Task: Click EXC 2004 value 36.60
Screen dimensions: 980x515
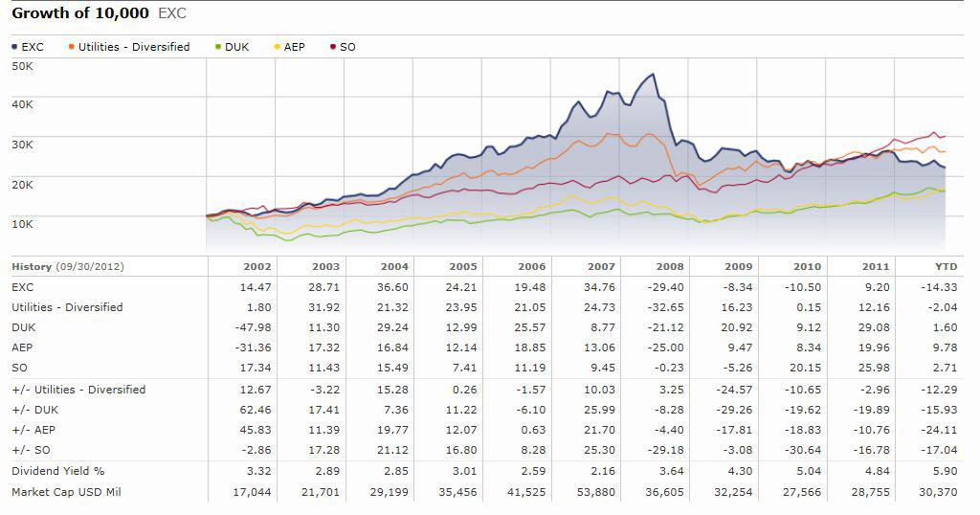Action: tap(392, 287)
